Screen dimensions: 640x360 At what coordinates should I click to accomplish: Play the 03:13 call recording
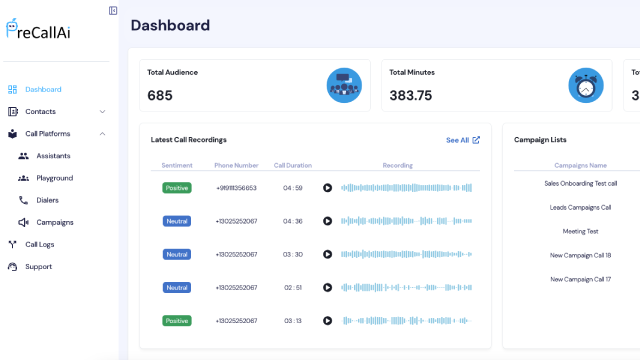tap(327, 321)
